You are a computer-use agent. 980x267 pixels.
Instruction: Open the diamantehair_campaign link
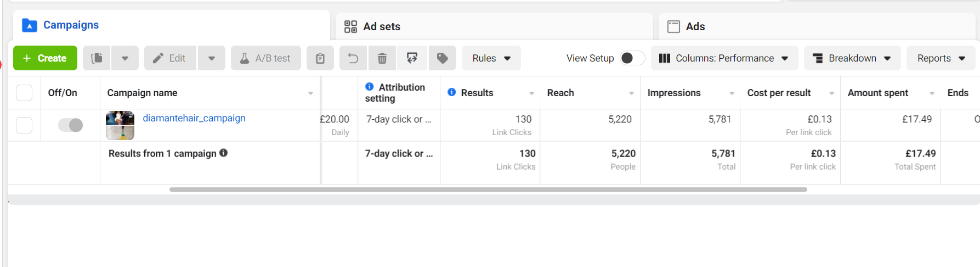coord(194,118)
